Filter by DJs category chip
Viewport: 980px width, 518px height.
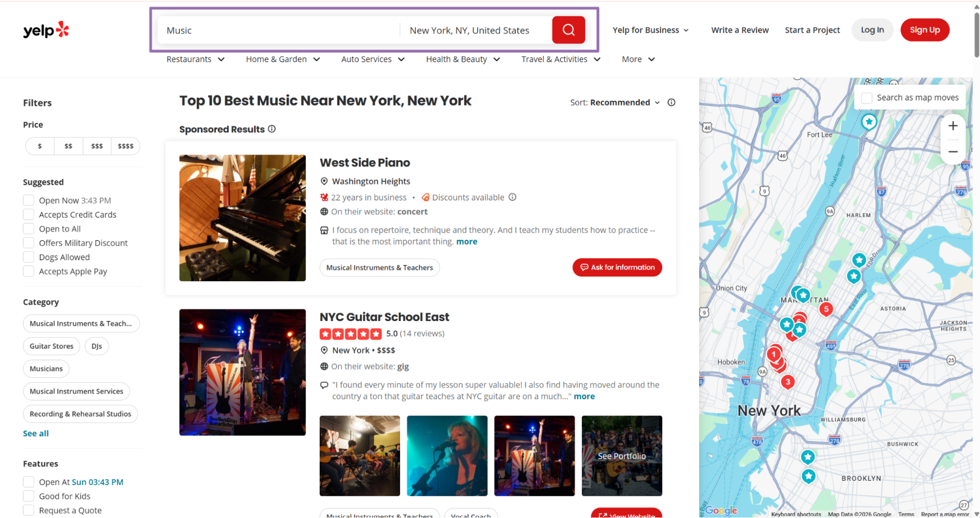97,346
